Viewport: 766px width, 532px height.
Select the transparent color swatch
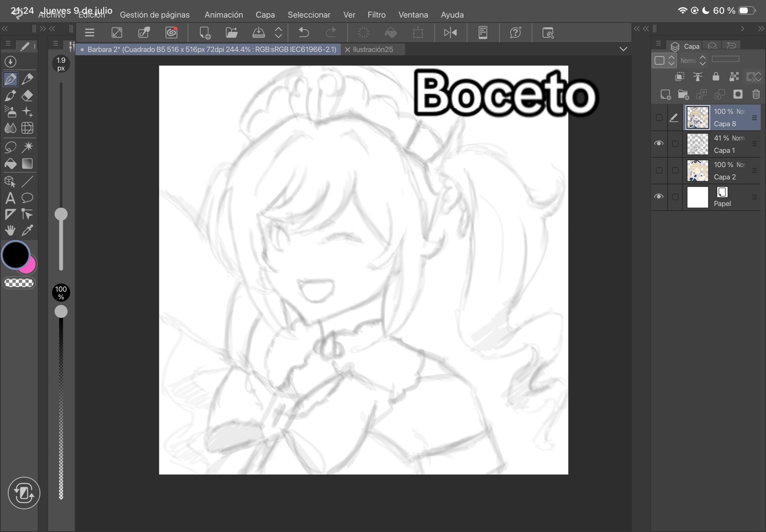tap(19, 283)
